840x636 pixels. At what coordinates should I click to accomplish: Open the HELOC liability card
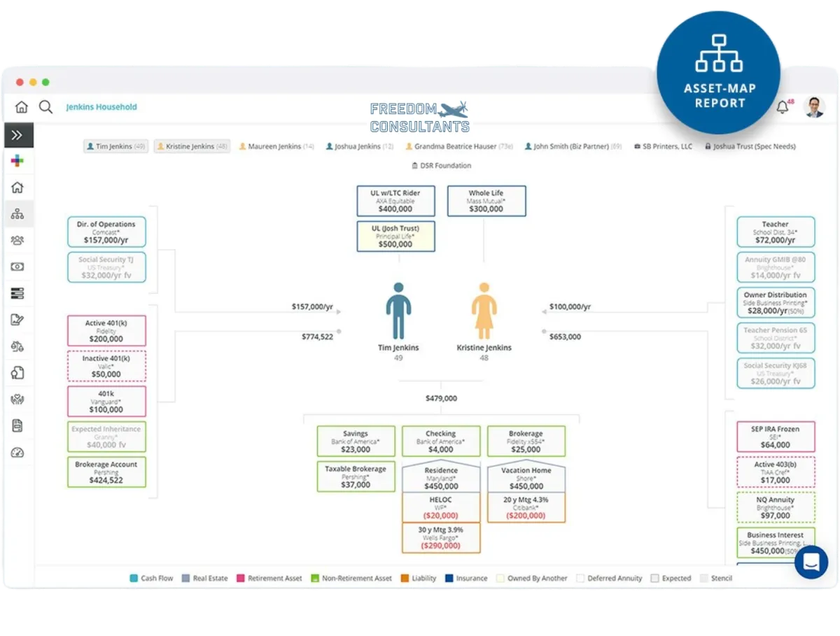click(441, 507)
